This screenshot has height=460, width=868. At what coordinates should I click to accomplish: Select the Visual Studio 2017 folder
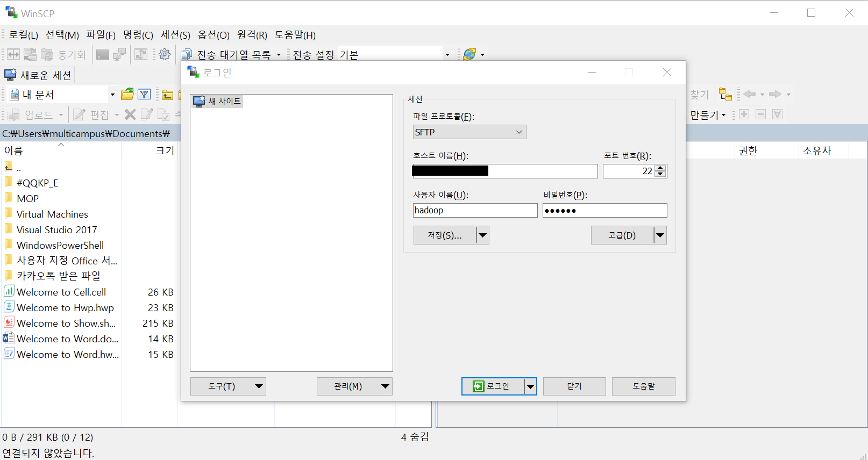coord(56,229)
